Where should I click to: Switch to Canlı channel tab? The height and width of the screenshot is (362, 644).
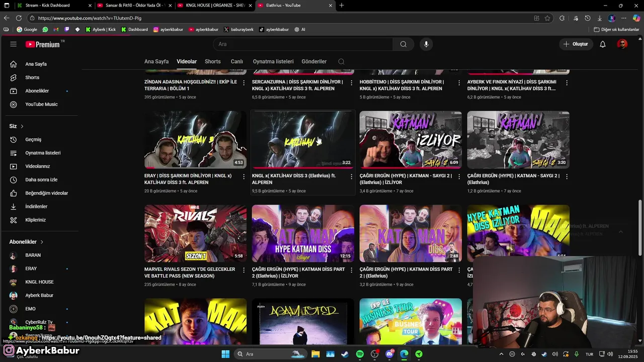coord(237,61)
